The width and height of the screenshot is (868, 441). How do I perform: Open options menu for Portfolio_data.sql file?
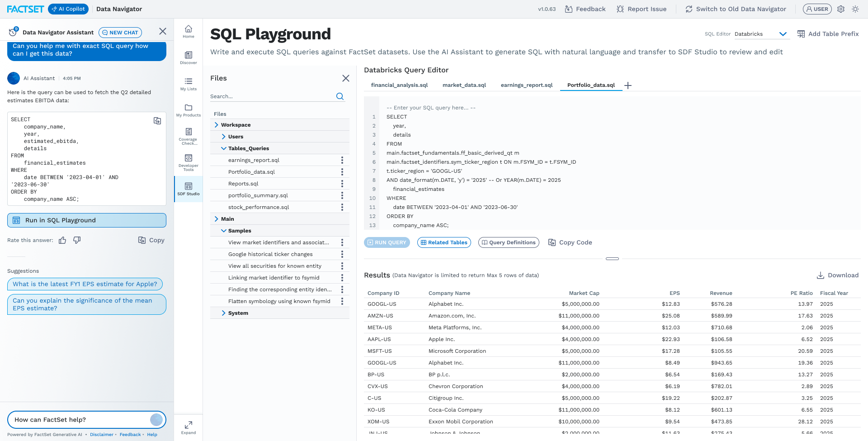point(342,172)
